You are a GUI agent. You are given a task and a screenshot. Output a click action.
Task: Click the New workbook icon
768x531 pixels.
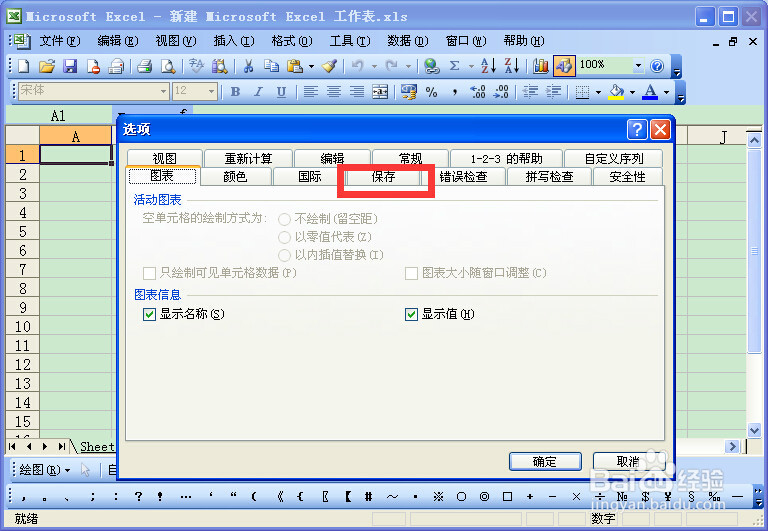click(24, 66)
